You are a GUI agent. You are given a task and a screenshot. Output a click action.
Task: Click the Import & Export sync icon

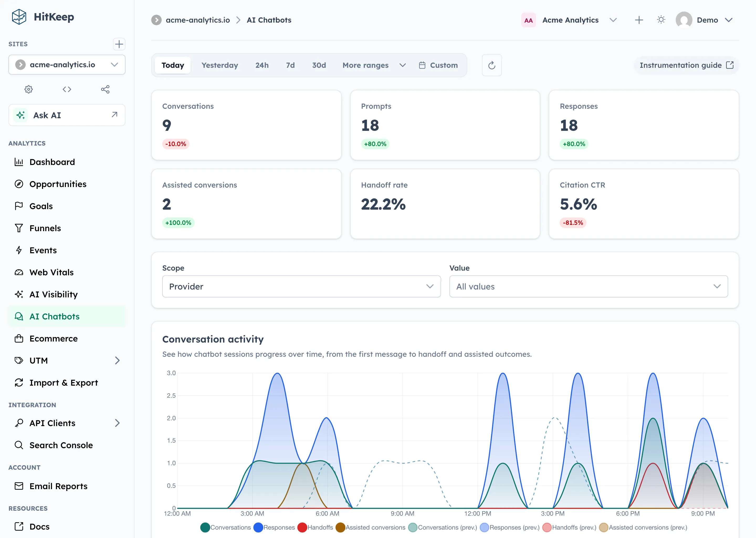tap(19, 383)
